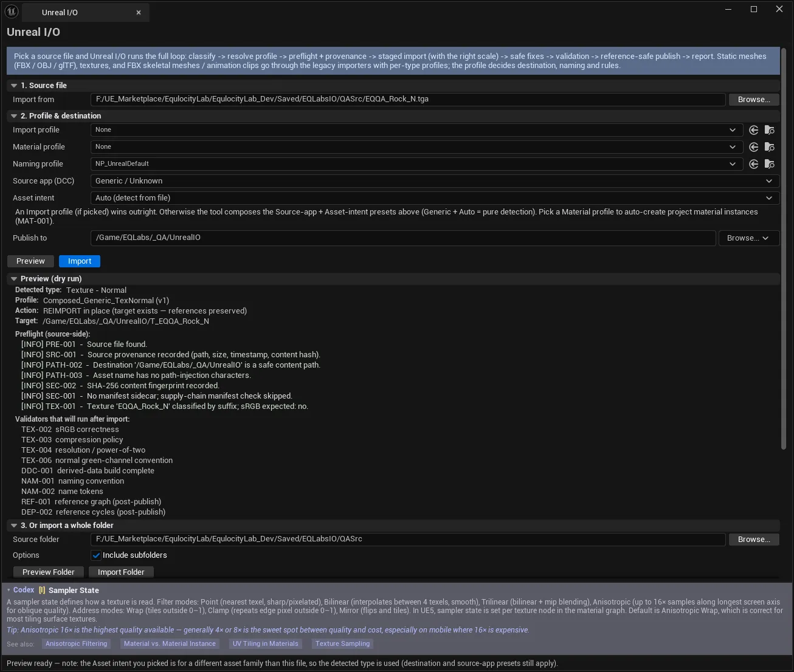Open the UV Tiling in Materials link

click(266, 644)
